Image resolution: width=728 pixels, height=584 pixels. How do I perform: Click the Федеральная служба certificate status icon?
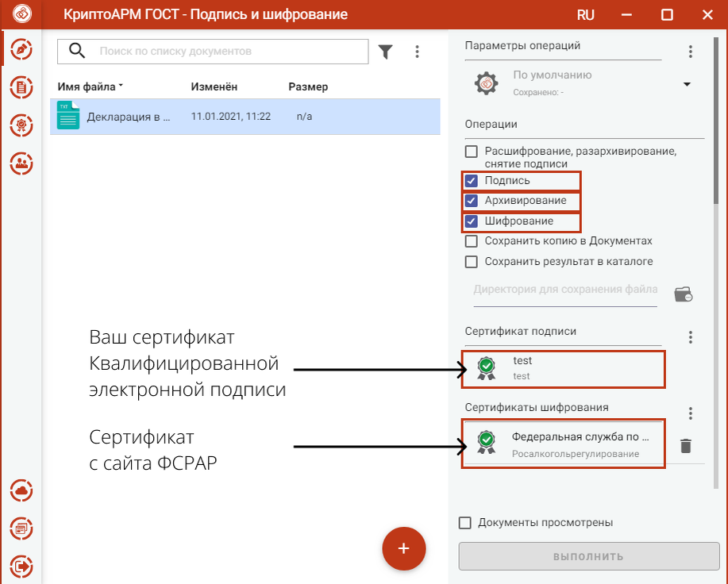(486, 442)
